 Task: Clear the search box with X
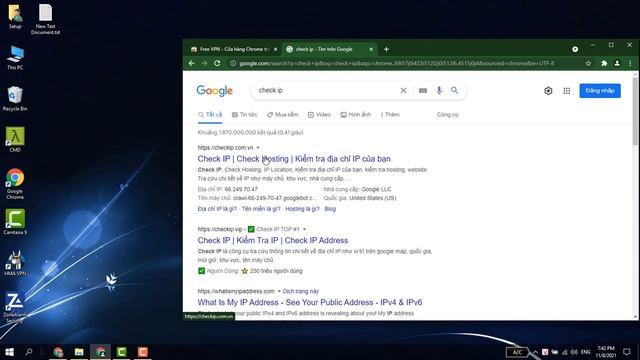pos(403,91)
